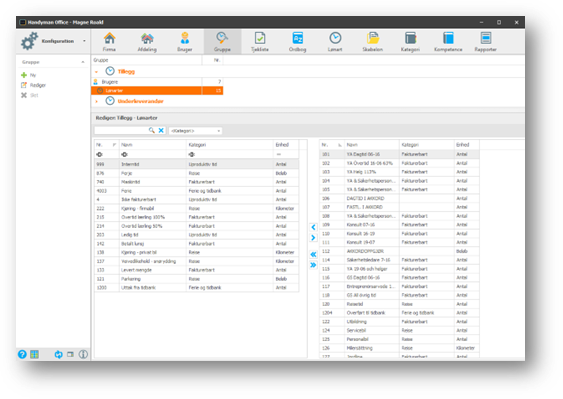Screen dimensions: 563x399
Task: Sort right table by Navn column header
Action: 372,145
